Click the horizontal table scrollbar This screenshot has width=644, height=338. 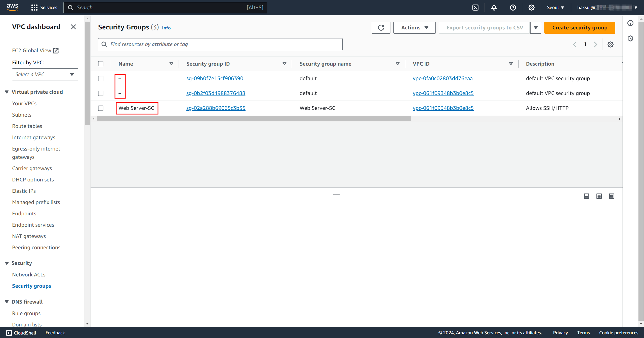click(254, 119)
